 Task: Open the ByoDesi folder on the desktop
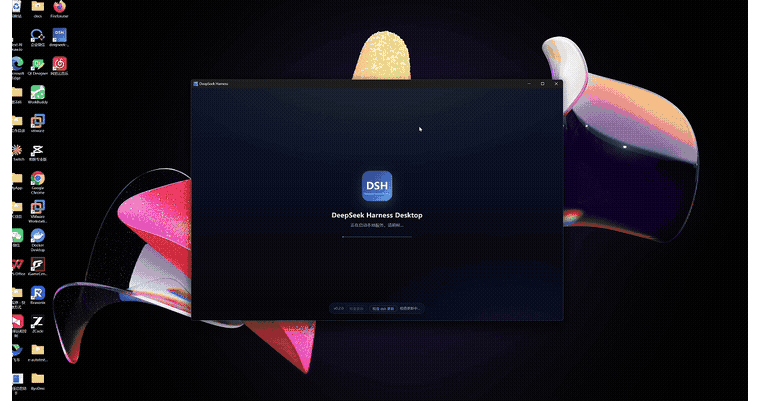[38, 381]
